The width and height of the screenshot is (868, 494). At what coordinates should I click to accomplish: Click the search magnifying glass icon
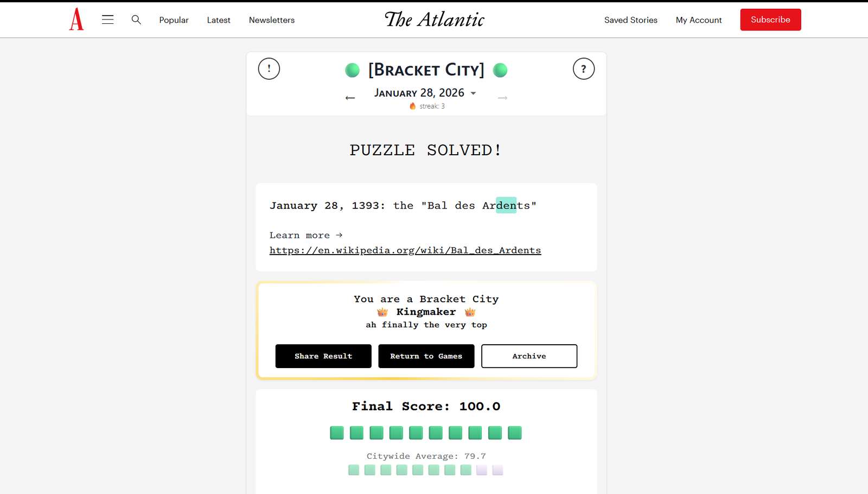(136, 20)
